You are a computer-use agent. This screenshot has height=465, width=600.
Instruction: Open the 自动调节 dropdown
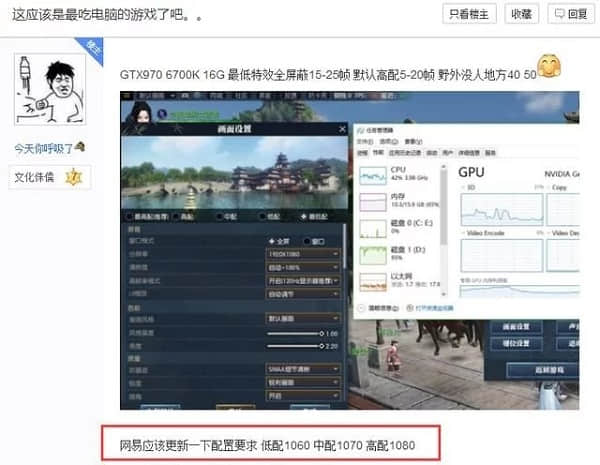pos(302,294)
